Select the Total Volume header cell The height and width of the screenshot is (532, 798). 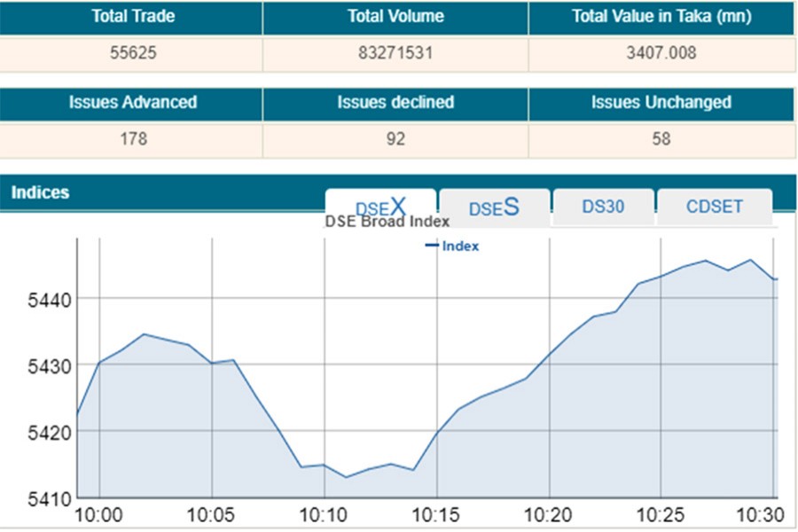click(x=395, y=17)
